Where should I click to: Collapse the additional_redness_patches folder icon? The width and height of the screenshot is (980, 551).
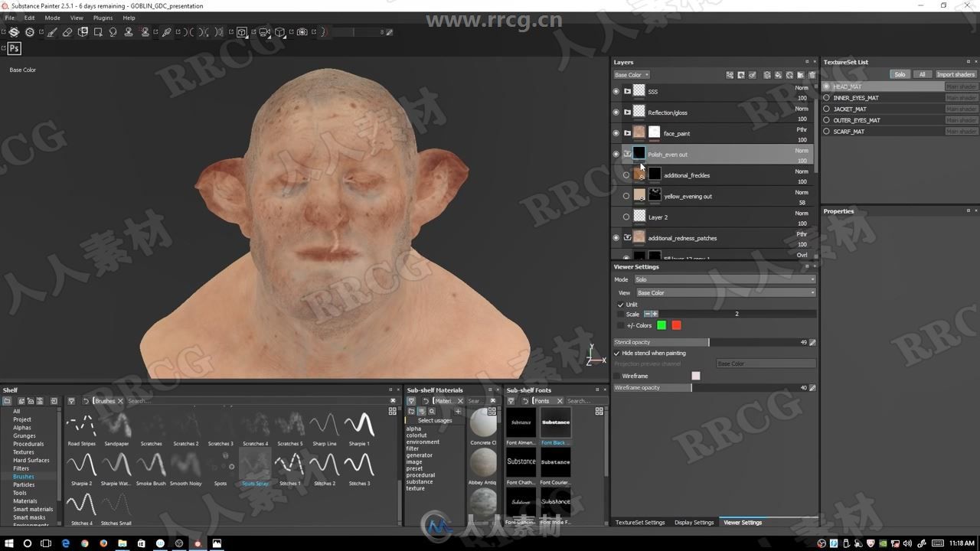click(627, 238)
